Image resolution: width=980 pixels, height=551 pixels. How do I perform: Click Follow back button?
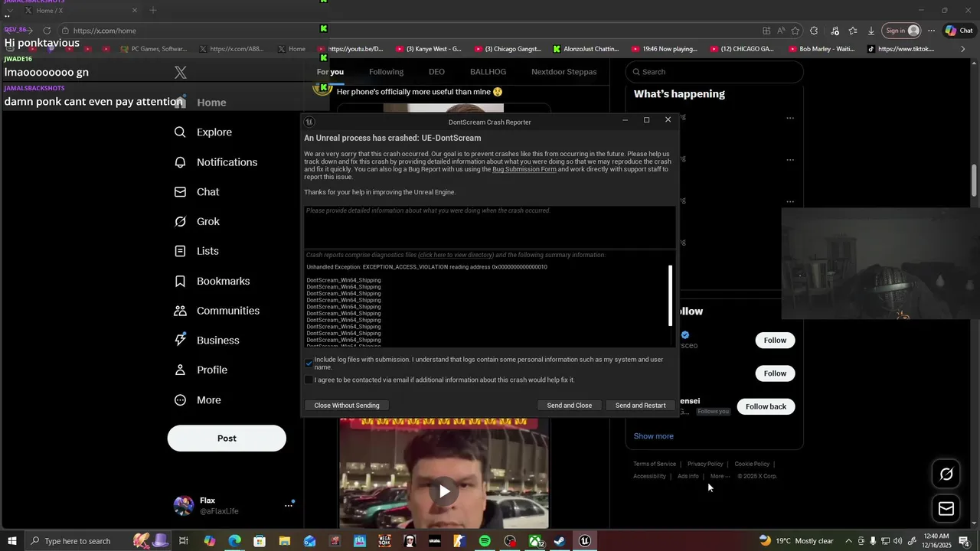pyautogui.click(x=766, y=406)
